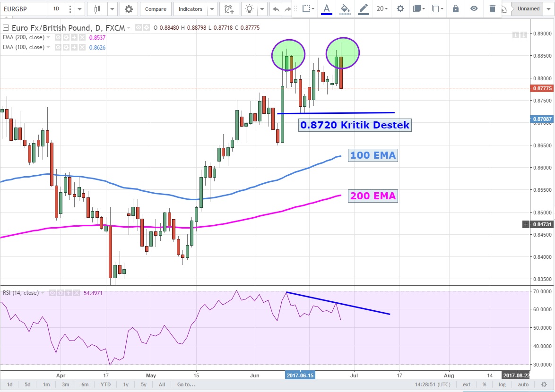Open drawing settings gear in floating toolbar

point(400,9)
